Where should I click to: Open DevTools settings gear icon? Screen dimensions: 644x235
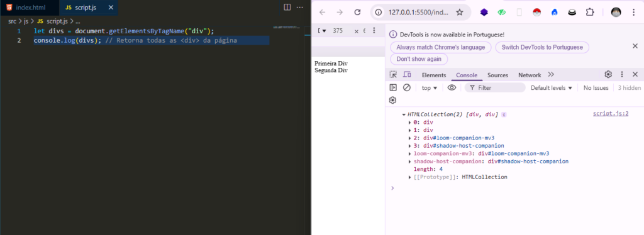(x=608, y=74)
